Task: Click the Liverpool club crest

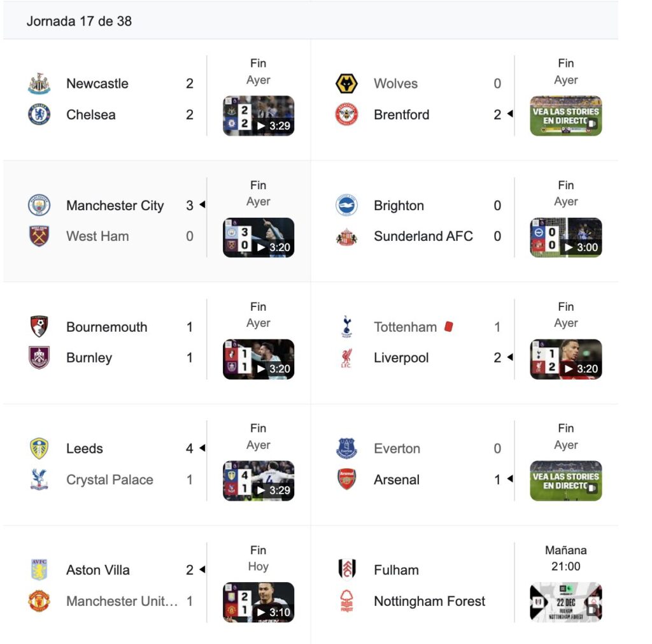Action: click(346, 358)
